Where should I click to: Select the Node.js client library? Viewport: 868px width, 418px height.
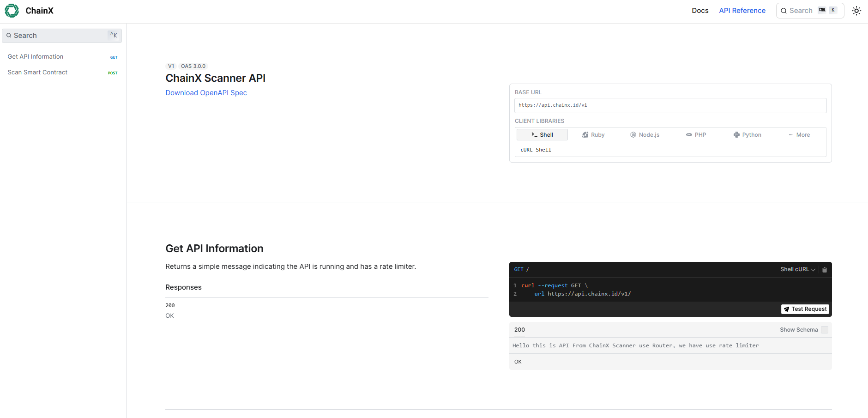click(x=645, y=135)
